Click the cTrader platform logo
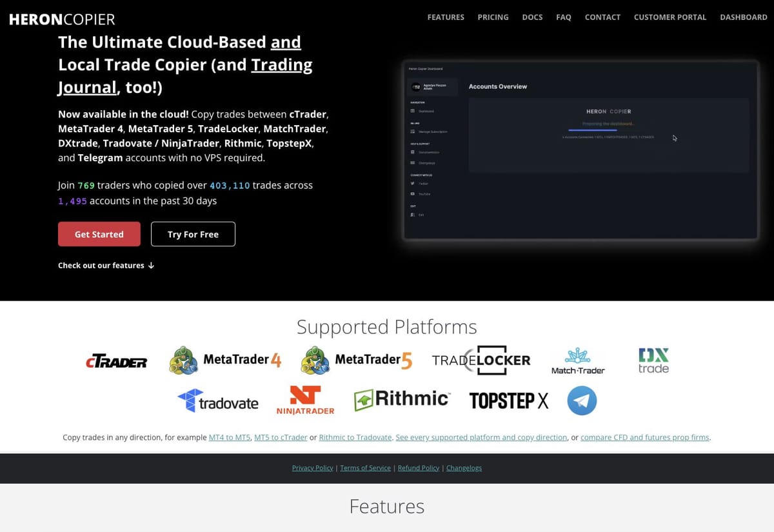The height and width of the screenshot is (532, 774). 117,362
